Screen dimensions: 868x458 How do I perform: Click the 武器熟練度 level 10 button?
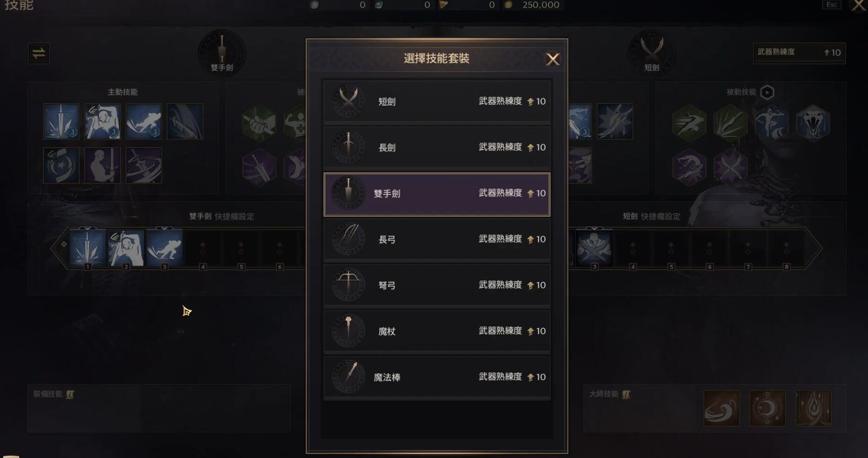(799, 53)
